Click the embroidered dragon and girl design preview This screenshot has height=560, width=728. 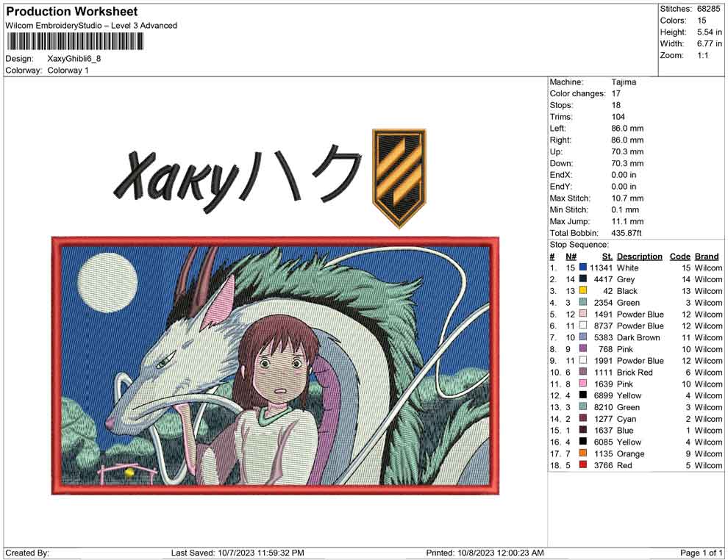pyautogui.click(x=275, y=366)
